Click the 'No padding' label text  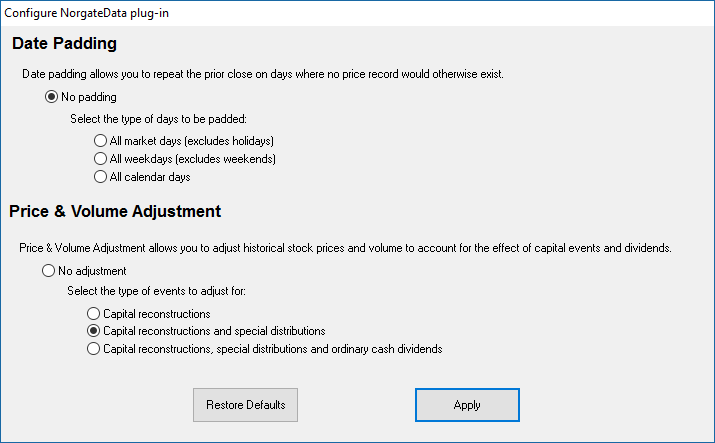[89, 97]
